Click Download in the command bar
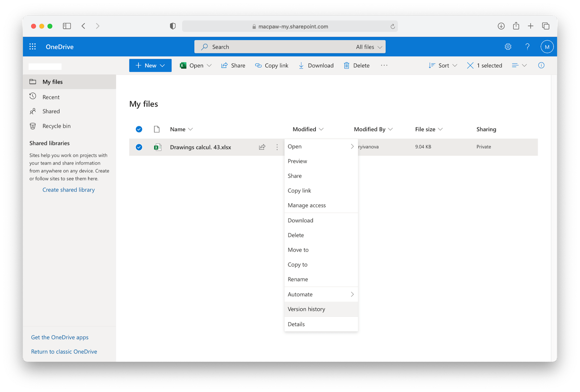580x392 pixels. click(x=316, y=65)
